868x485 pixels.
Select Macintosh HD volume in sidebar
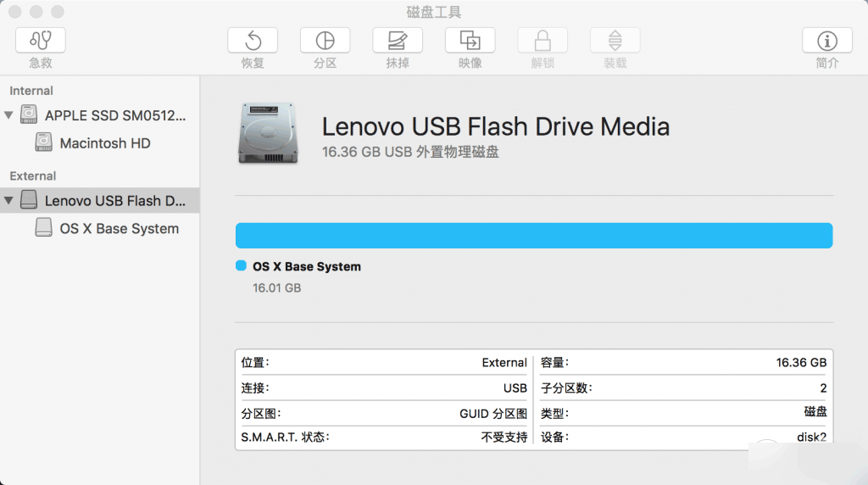(104, 143)
